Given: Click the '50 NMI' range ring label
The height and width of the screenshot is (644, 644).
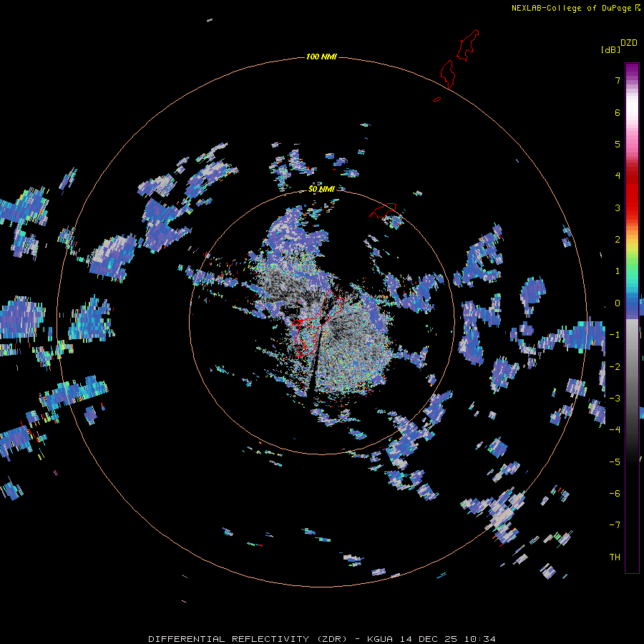Looking at the screenshot, I should point(321,189).
